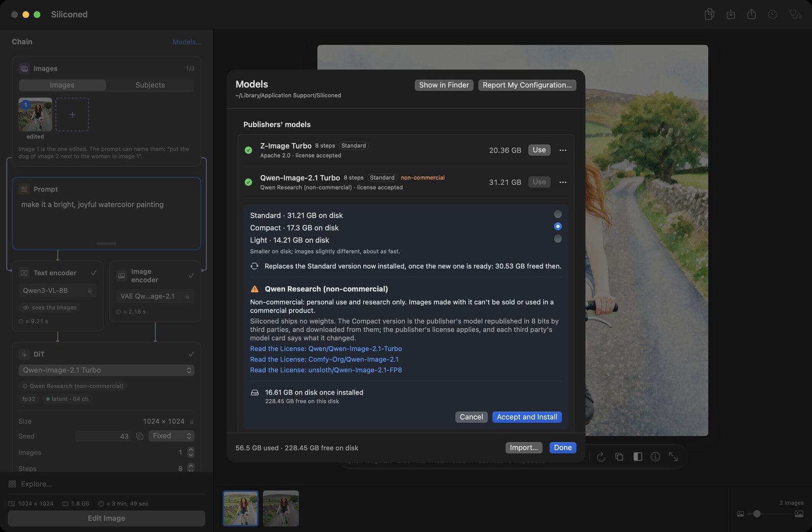Click Use for Z-Image Turbo
The height and width of the screenshot is (532, 812).
click(x=539, y=150)
